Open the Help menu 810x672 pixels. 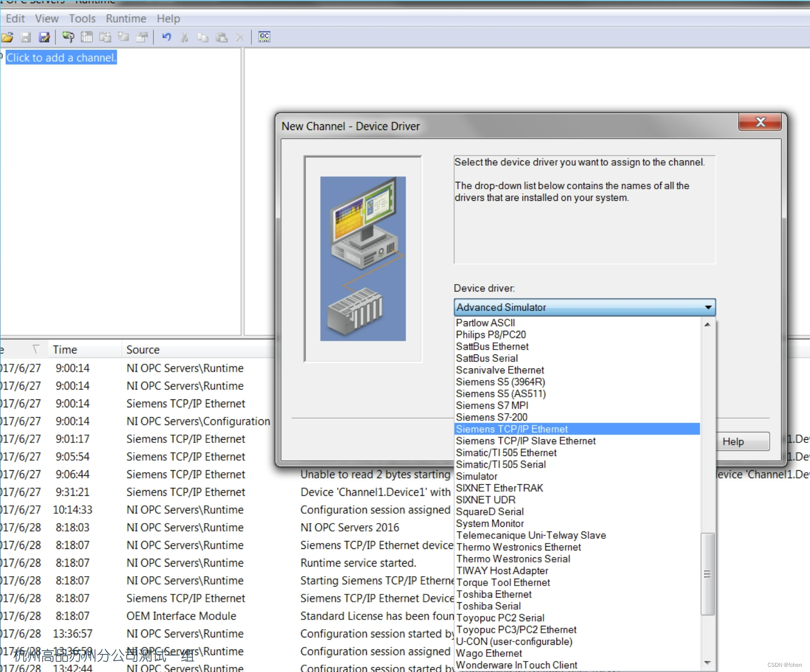(168, 19)
